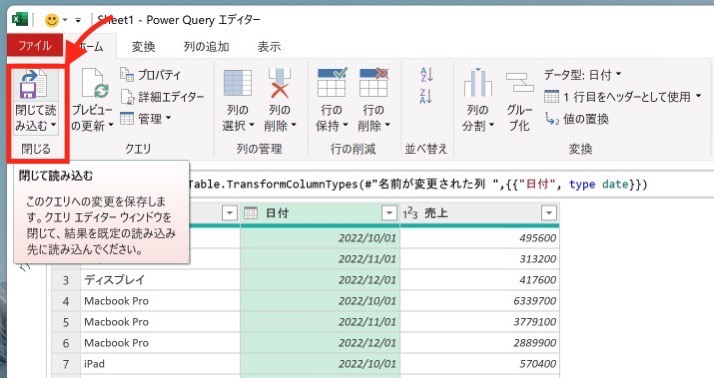Screen dimensions: 714x378
Task: Click the グループ化 group by icon
Action: (520, 83)
